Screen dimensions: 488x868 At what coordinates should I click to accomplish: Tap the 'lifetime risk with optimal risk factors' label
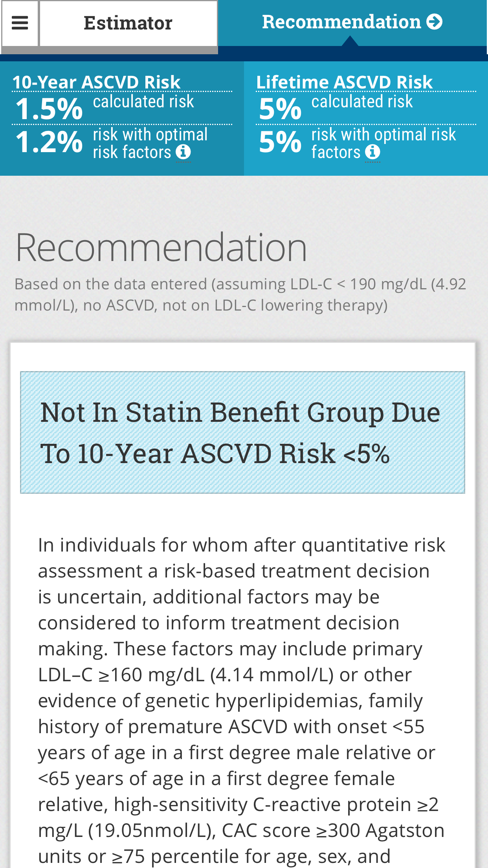click(383, 143)
